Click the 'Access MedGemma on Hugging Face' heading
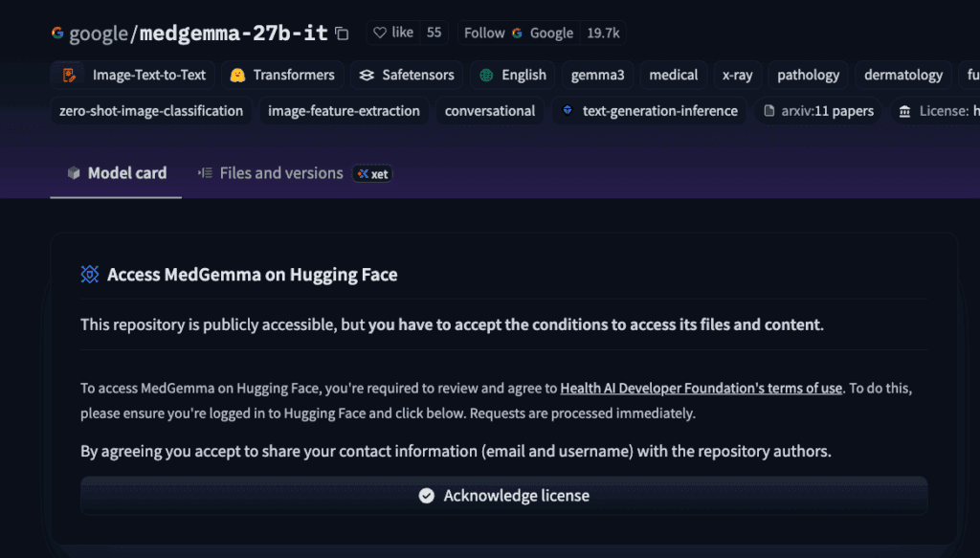The height and width of the screenshot is (558, 980). point(252,275)
